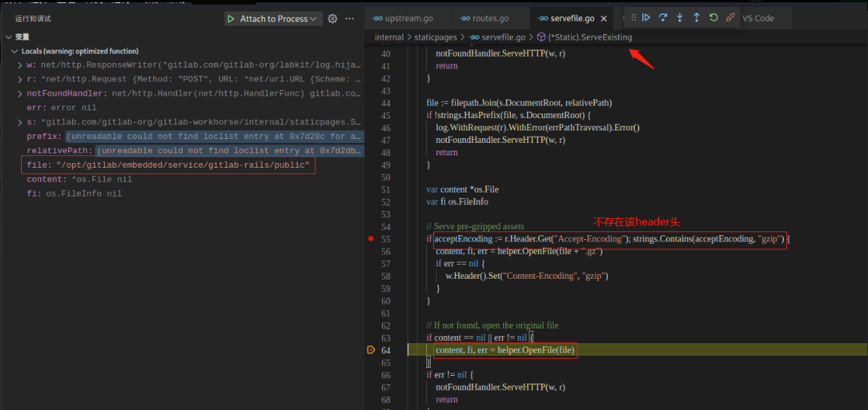The height and width of the screenshot is (410, 868).
Task: Select the servefile.go tab
Action: [x=572, y=19]
